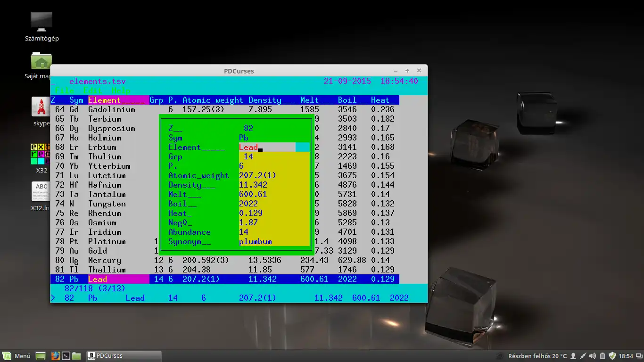The height and width of the screenshot is (362, 644).
Task: Click the Boil form value 2022
Action: point(248,204)
